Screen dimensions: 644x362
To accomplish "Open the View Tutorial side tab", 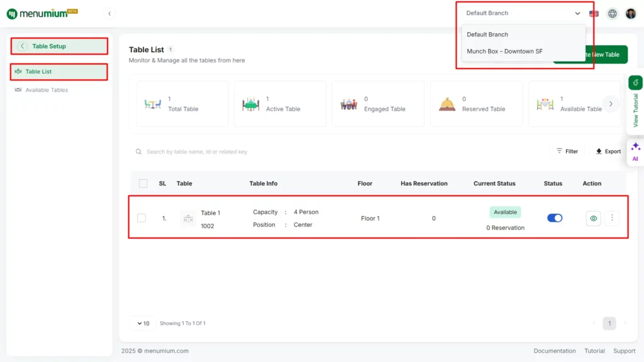I will (x=635, y=104).
